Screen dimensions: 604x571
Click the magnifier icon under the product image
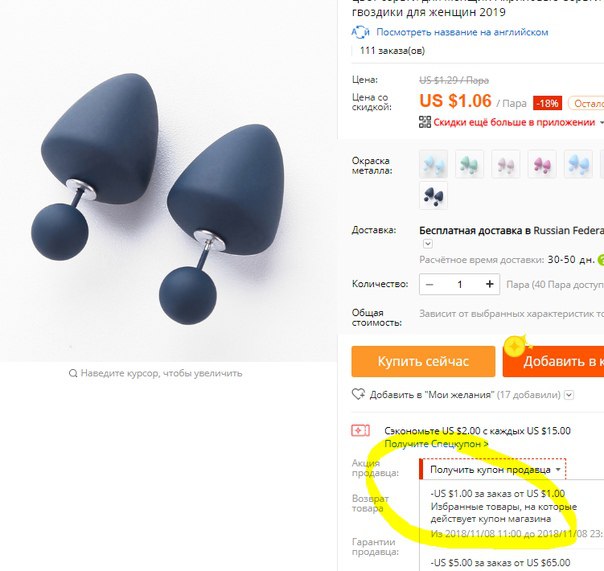point(73,373)
